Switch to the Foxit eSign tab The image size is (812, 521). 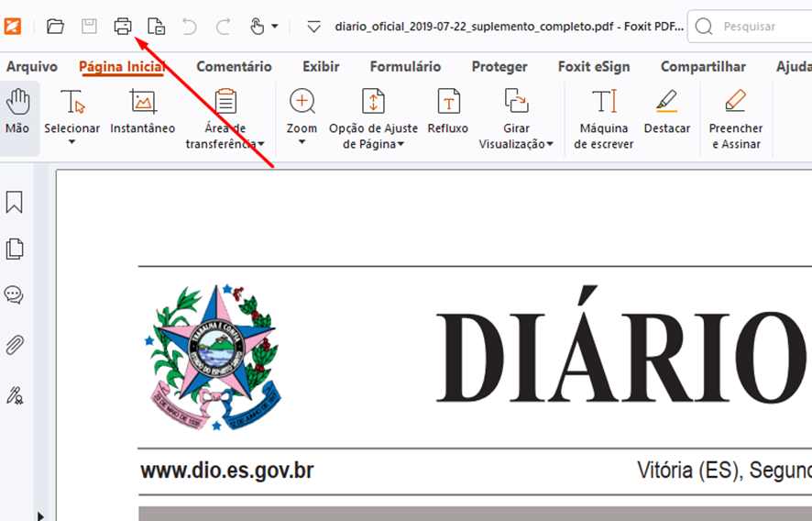[x=594, y=67]
